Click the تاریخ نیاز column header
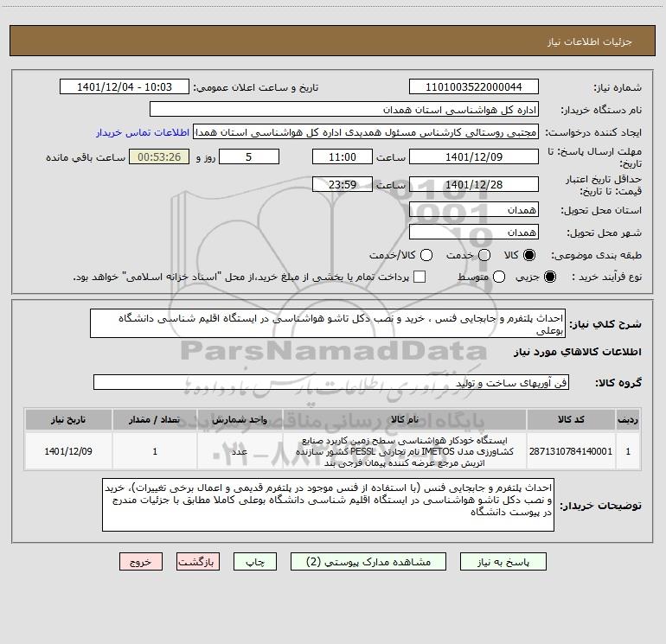The image size is (666, 644). pos(68,419)
